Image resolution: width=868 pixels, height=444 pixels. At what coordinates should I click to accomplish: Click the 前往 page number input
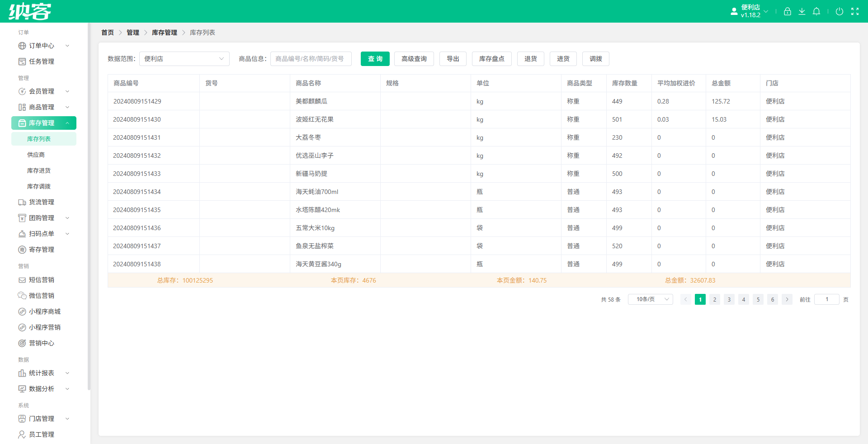point(827,299)
